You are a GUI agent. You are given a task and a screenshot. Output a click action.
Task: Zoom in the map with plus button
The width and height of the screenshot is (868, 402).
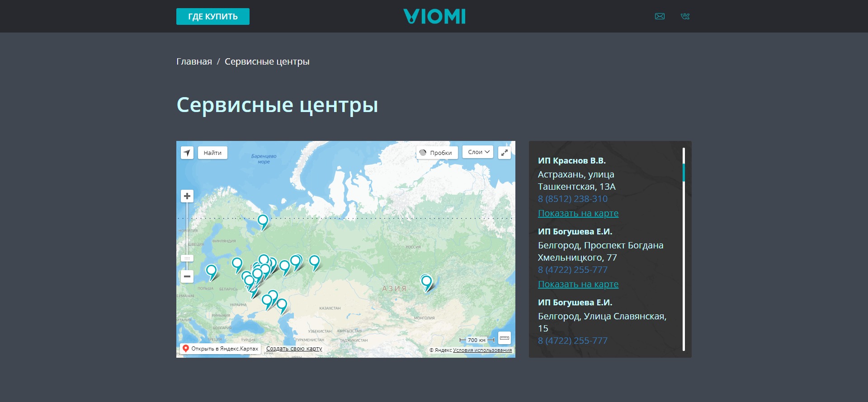[187, 196]
